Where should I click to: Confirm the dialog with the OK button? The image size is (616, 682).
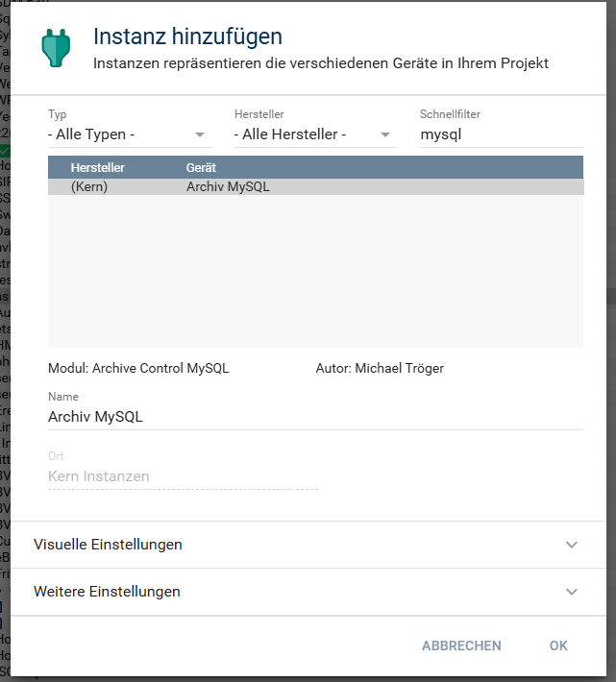coord(558,645)
